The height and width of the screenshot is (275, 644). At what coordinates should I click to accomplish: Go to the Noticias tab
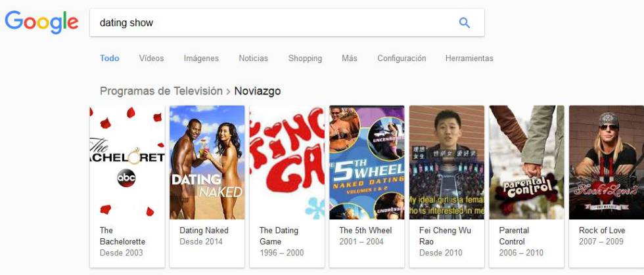click(x=254, y=58)
